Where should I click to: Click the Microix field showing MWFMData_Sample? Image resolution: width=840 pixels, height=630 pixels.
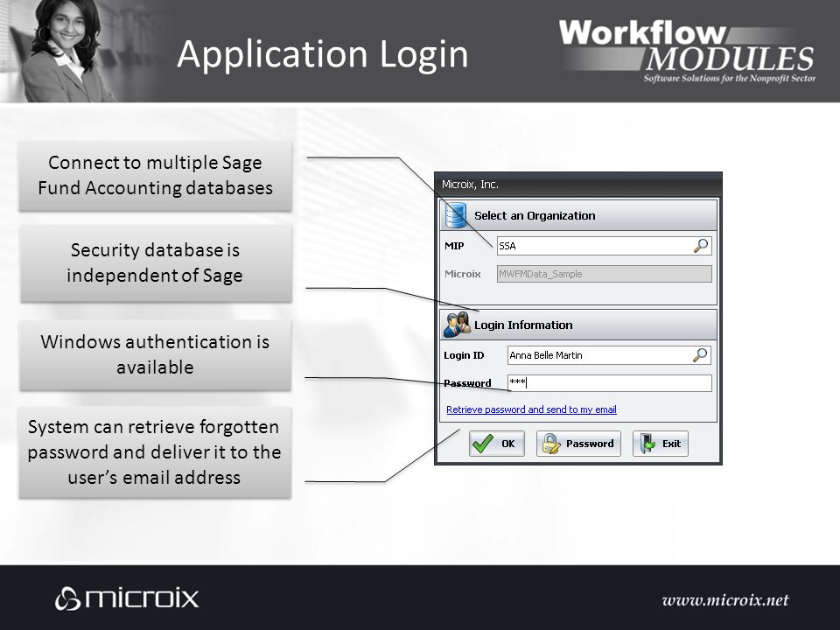(605, 274)
